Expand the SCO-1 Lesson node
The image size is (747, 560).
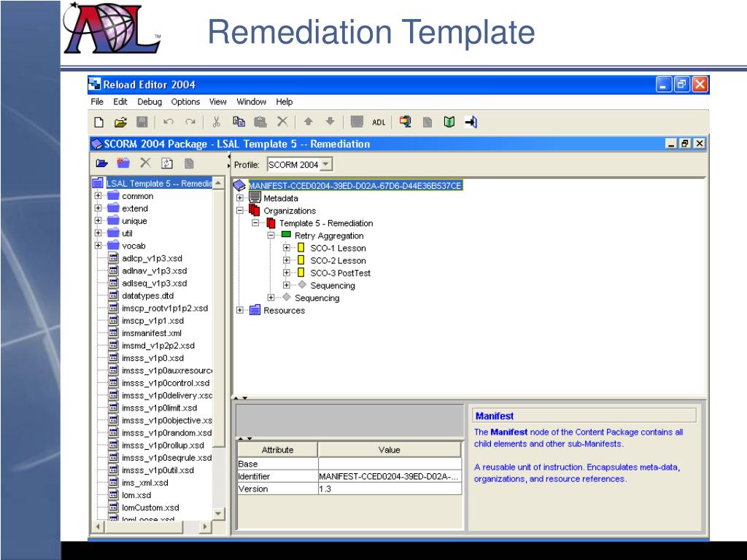point(286,248)
